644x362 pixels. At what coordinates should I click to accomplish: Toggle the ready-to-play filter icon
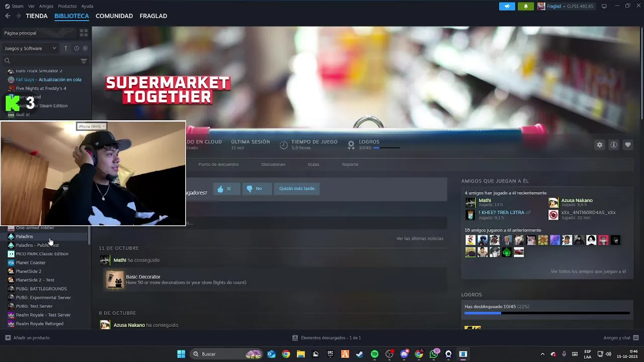(85, 48)
